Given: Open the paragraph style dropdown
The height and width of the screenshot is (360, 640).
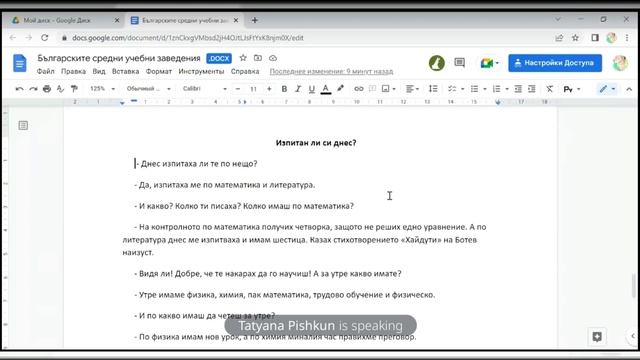Looking at the screenshot, I should click(148, 89).
